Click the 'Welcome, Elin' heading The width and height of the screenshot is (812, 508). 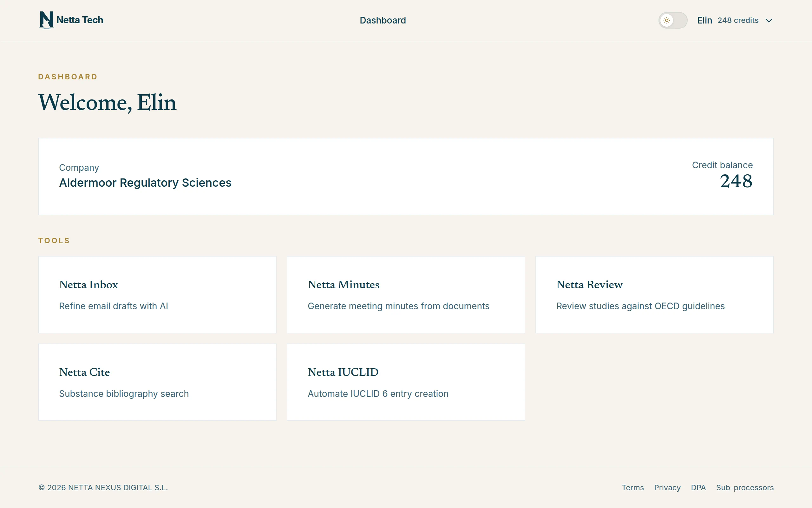[108, 102]
